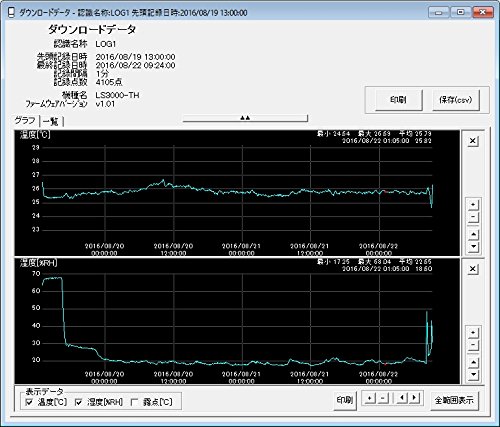Minimize the download data window
Screen dimensions: 500x427
tap(439, 13)
